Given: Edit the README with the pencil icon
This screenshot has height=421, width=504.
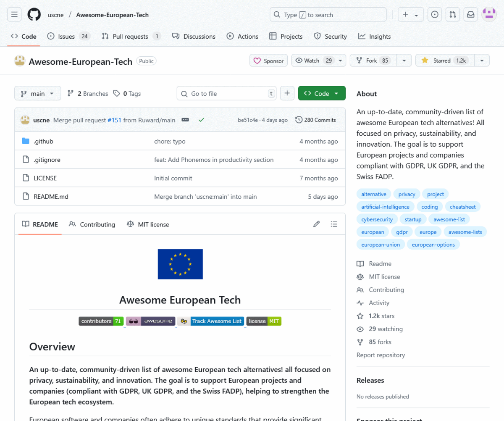Looking at the screenshot, I should pyautogui.click(x=317, y=224).
